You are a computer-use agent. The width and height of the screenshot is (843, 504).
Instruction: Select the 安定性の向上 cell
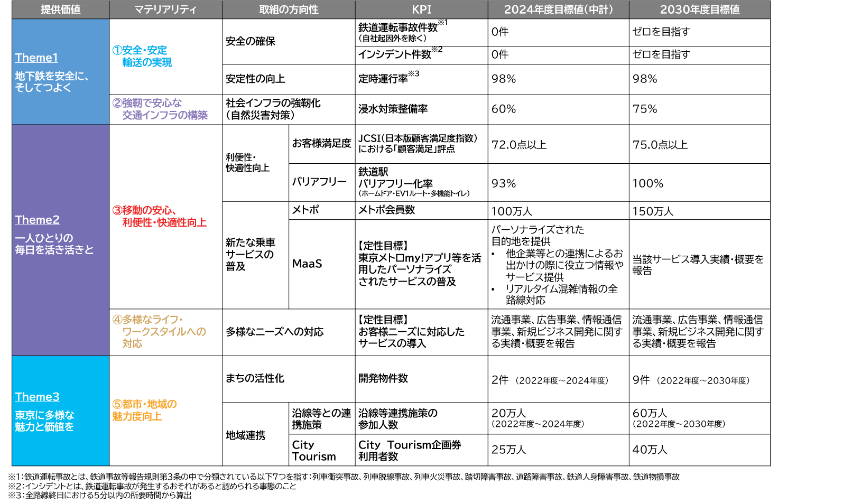click(x=289, y=79)
